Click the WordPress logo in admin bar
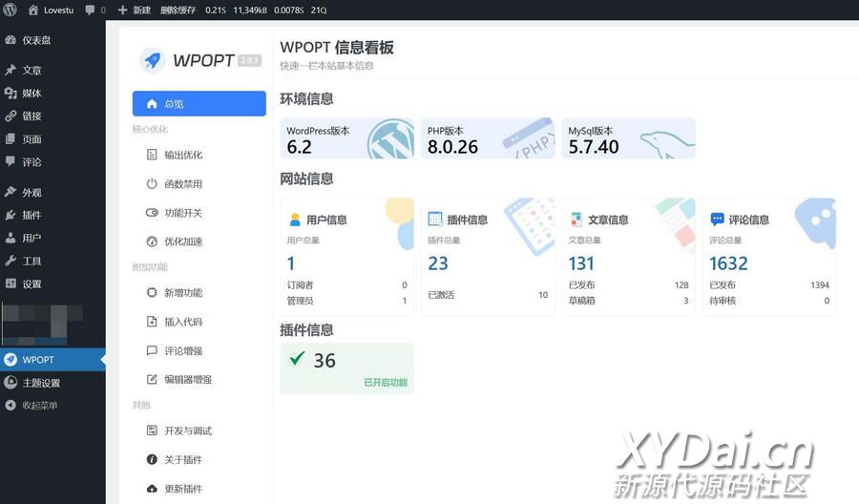Viewport: 859px width, 504px height. [x=10, y=10]
